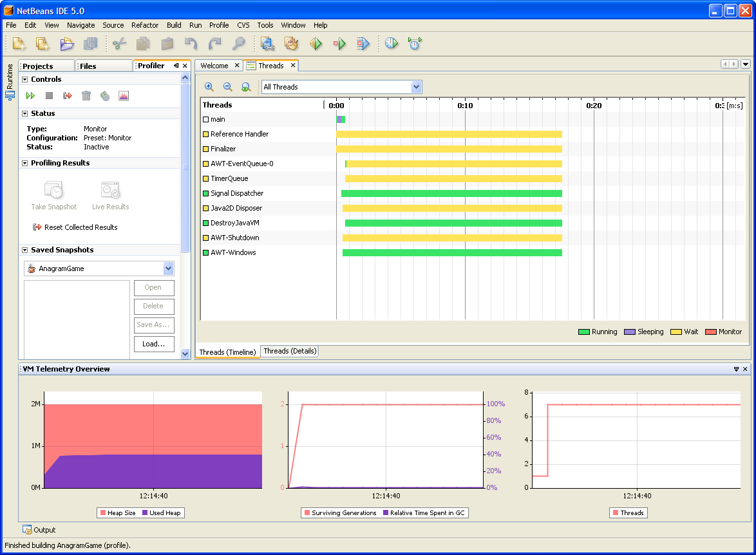
Task: Click the Clean and Build Main Project icon
Action: (x=291, y=44)
